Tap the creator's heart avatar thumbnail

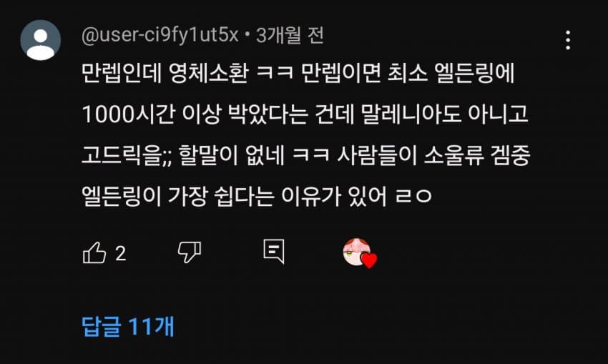pos(357,252)
